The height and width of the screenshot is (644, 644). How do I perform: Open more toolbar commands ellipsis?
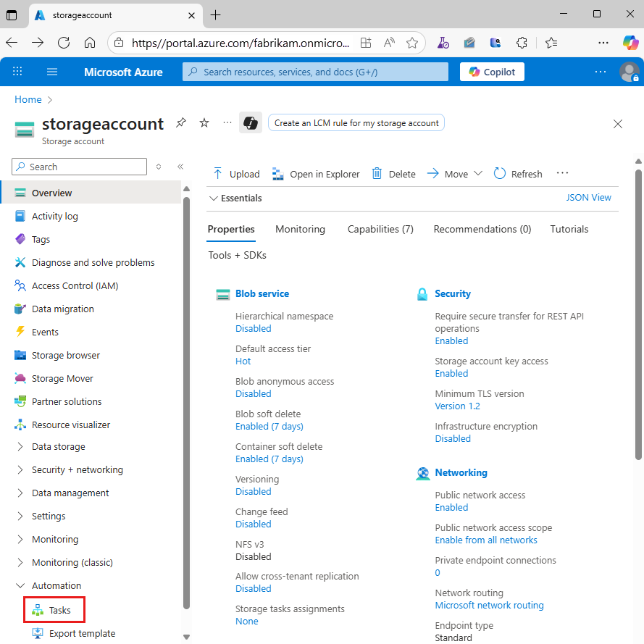pyautogui.click(x=562, y=173)
